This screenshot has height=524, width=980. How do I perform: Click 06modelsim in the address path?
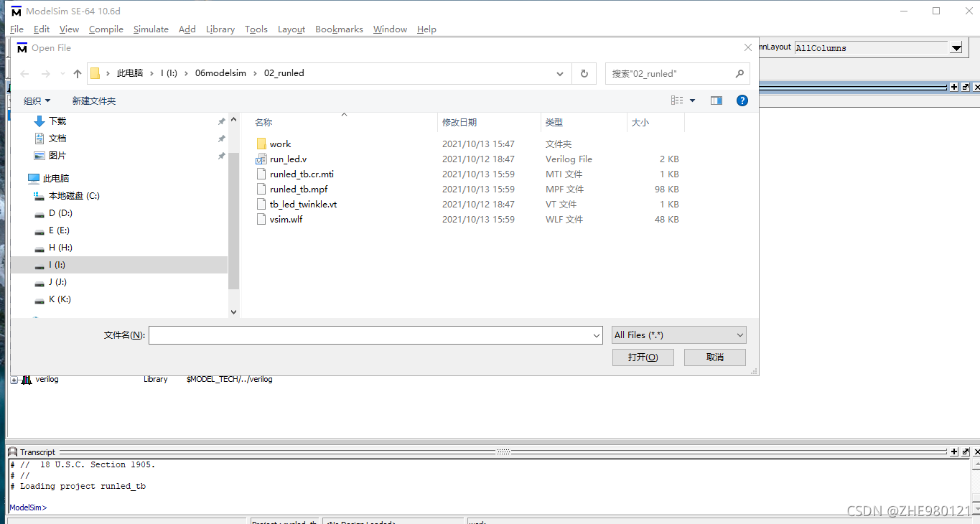(x=220, y=73)
